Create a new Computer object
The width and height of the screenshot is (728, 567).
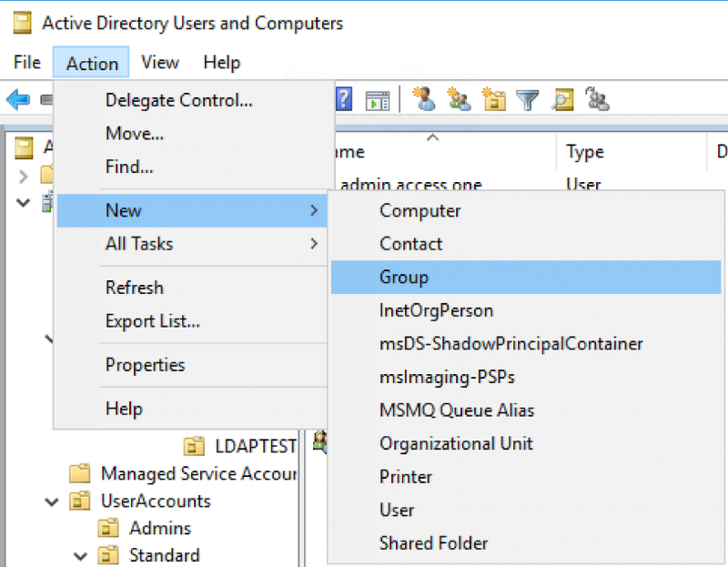[x=526, y=211]
